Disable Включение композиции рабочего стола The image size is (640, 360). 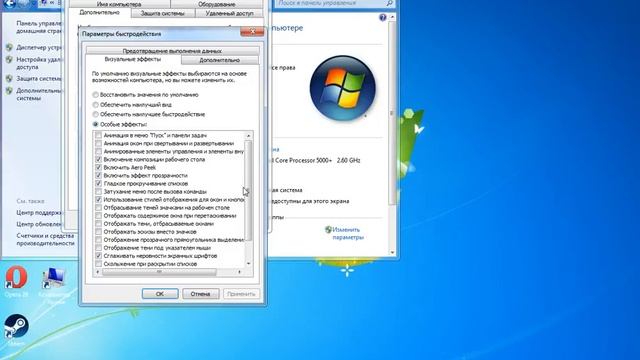pyautogui.click(x=98, y=159)
